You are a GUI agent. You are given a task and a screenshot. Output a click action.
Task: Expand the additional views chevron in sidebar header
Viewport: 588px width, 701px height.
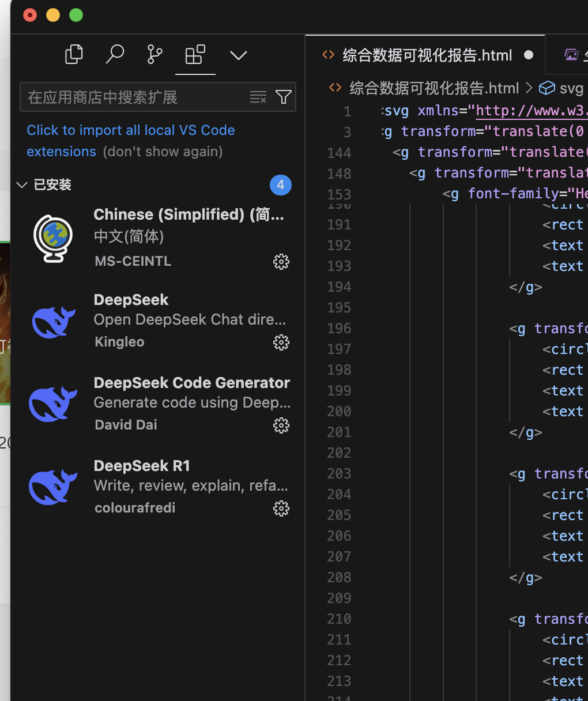[x=238, y=55]
